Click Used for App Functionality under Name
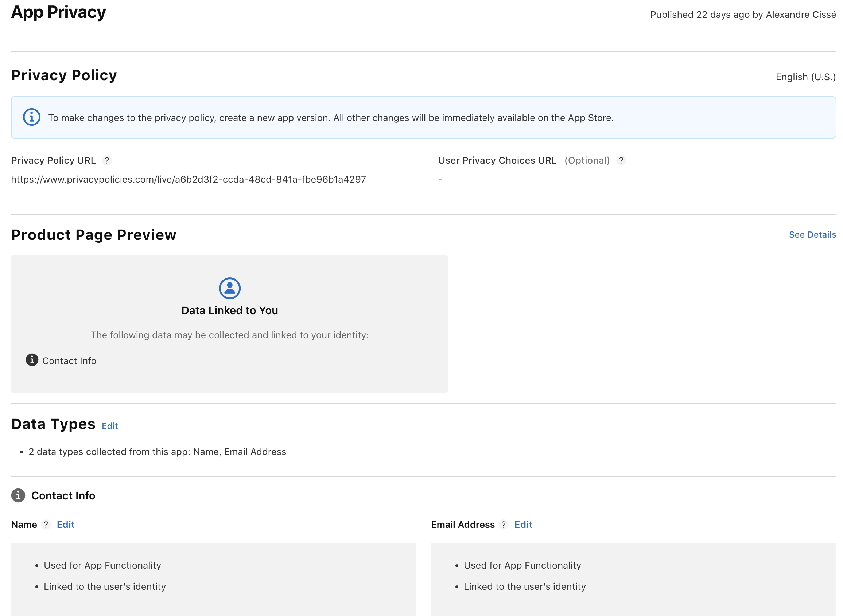Screen dimensions: 843x616 click(102, 565)
